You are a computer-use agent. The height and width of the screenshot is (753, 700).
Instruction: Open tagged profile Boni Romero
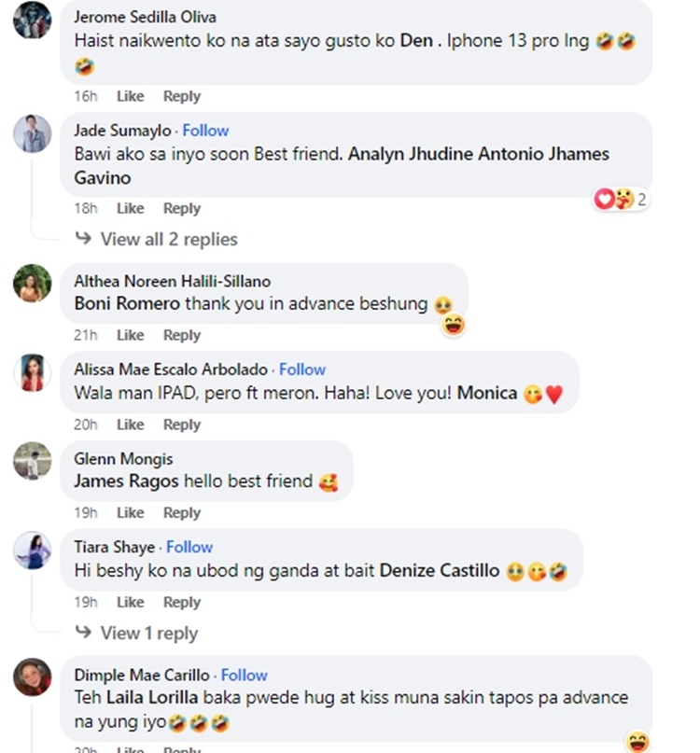click(127, 303)
